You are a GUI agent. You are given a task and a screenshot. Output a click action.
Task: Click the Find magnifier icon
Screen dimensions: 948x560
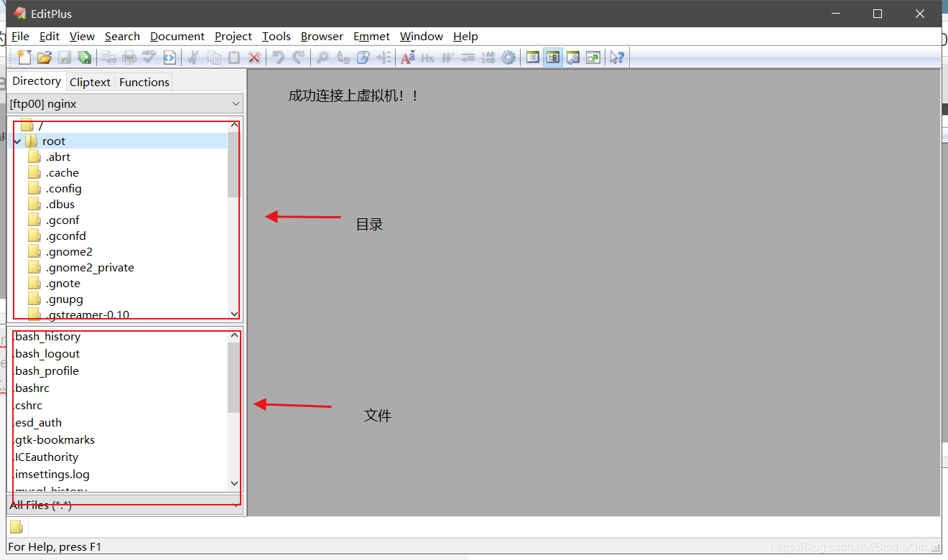(323, 57)
